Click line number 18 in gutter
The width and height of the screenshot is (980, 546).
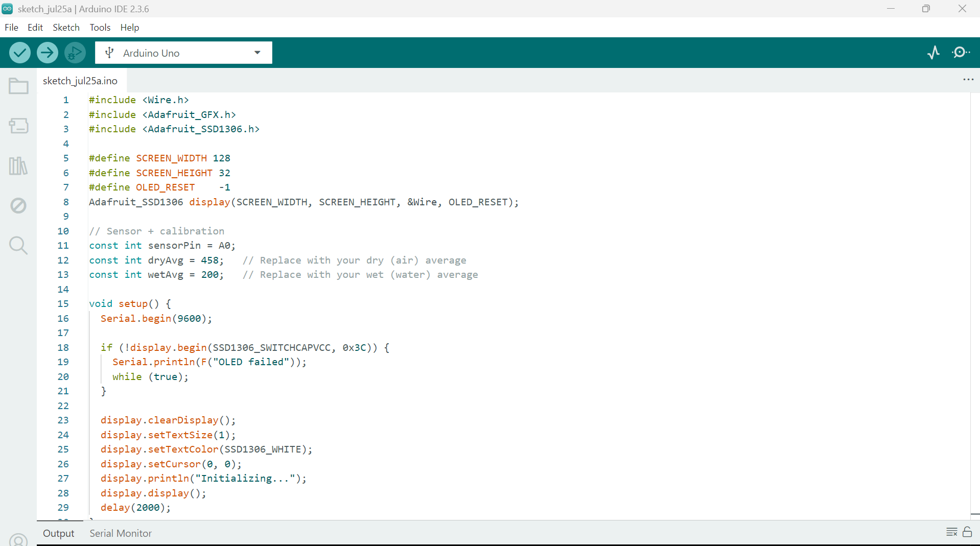pos(63,348)
